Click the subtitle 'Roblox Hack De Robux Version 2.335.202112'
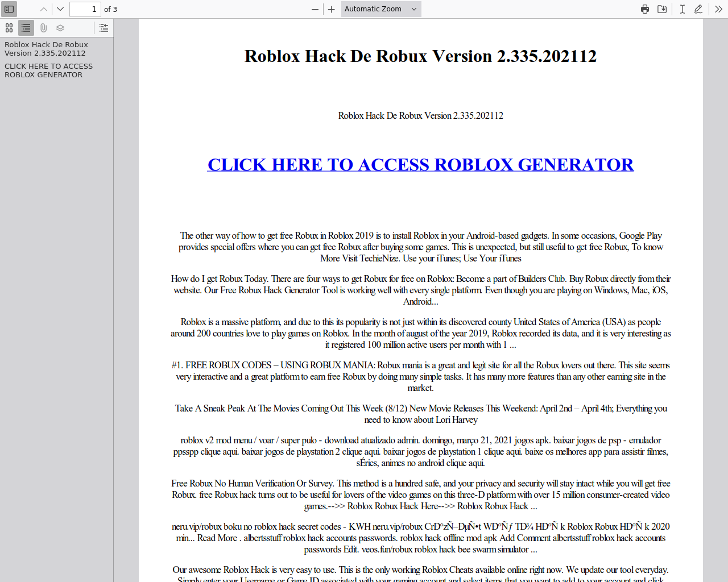The image size is (728, 582). [420, 115]
